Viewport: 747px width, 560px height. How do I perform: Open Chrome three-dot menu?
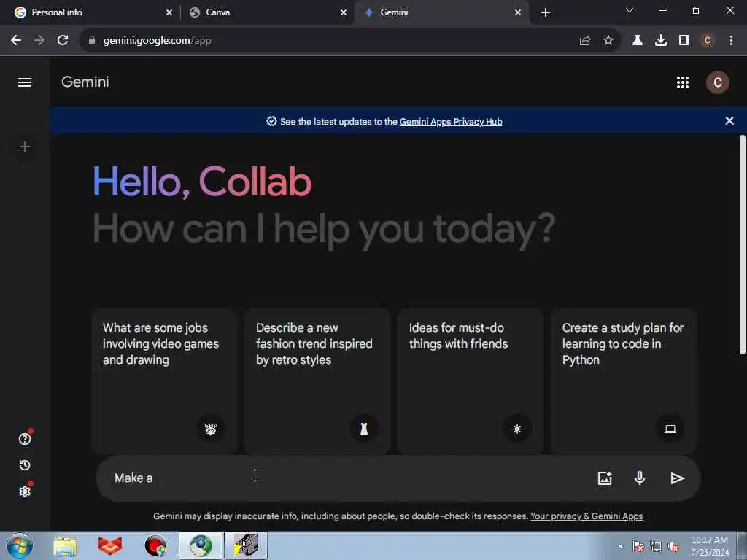click(731, 41)
